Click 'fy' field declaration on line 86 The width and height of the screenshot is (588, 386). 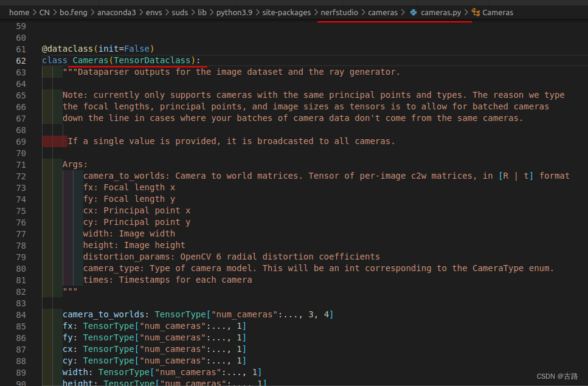pos(67,338)
